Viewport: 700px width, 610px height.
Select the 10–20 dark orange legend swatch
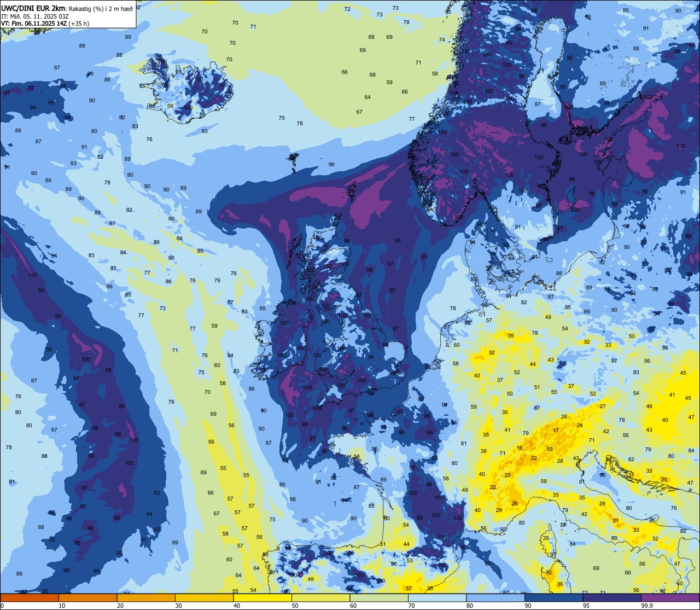coord(87,597)
